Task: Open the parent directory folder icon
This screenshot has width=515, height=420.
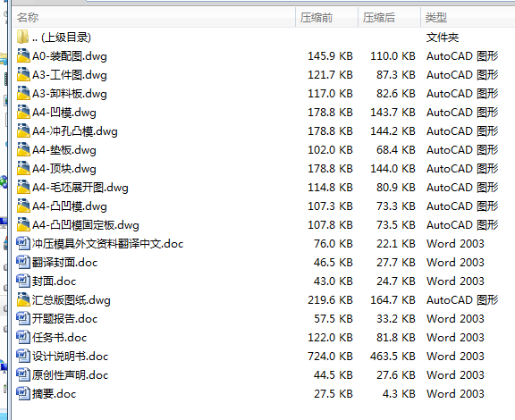Action: point(22,37)
